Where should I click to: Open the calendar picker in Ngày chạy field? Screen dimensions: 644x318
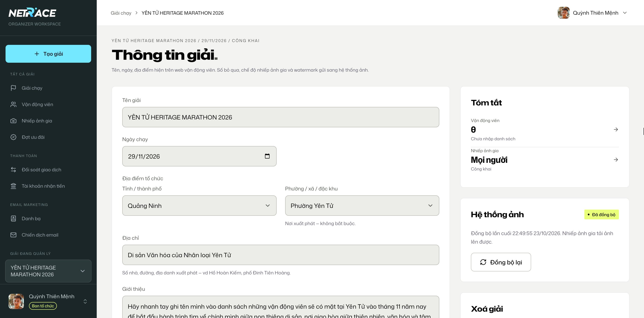(267, 156)
